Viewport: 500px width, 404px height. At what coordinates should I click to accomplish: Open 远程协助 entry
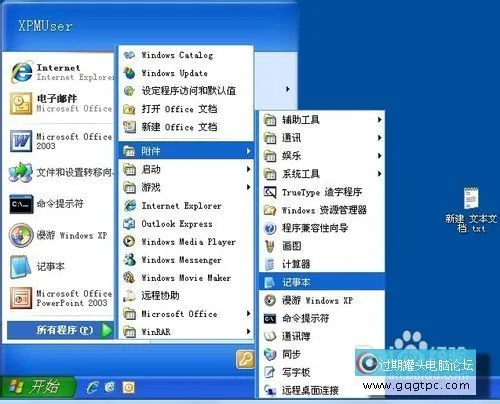point(186,296)
